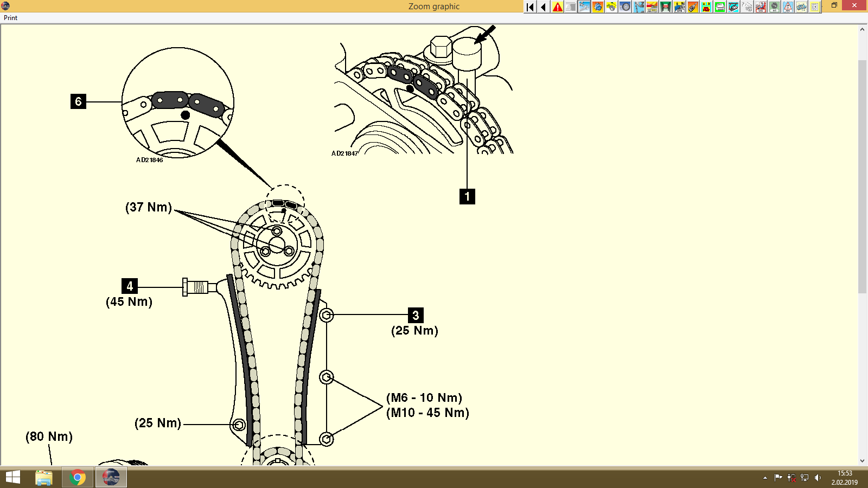Screen dimensions: 868x488
Task: Open the fuse box information icon
Action: coord(705,7)
